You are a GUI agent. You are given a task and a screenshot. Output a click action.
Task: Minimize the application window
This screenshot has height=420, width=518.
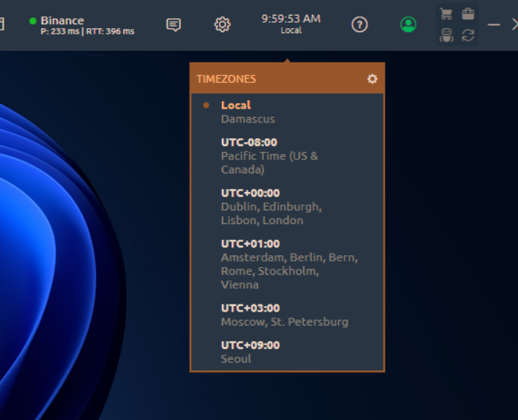pyautogui.click(x=494, y=25)
